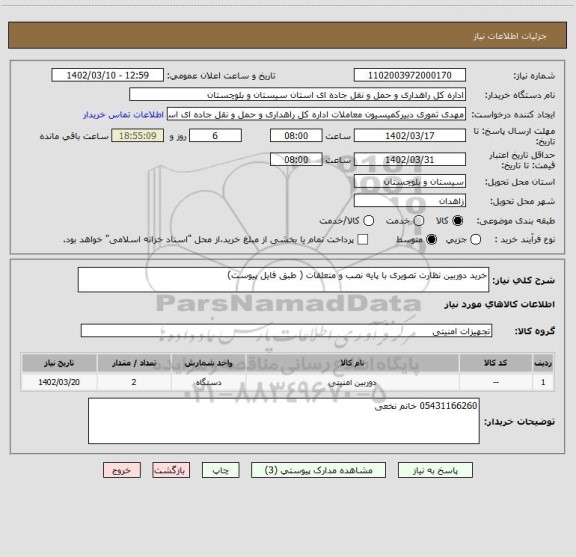
Task: Click the ردیف column header
Action: tap(543, 363)
